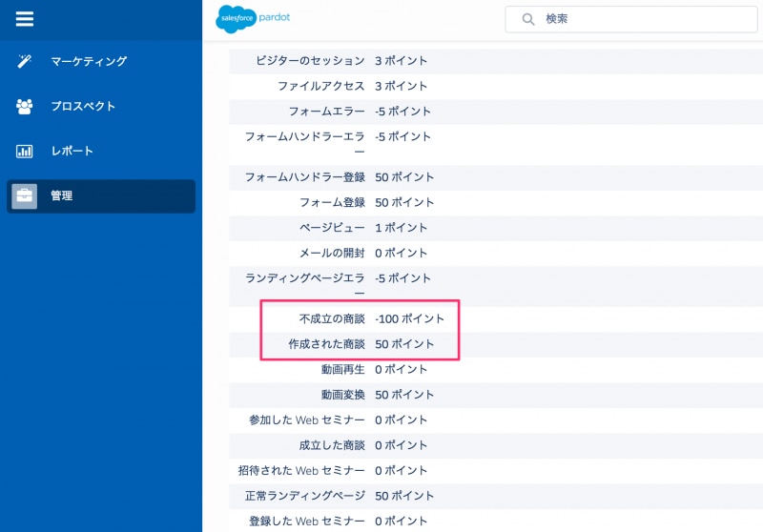The image size is (763, 532).
Task: Select the 動画変換 label
Action: pos(343,395)
